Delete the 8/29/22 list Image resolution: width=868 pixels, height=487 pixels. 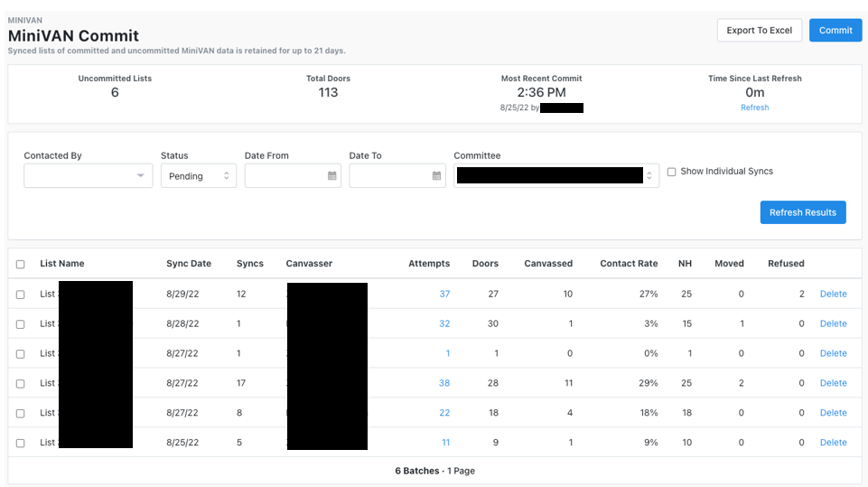point(833,294)
